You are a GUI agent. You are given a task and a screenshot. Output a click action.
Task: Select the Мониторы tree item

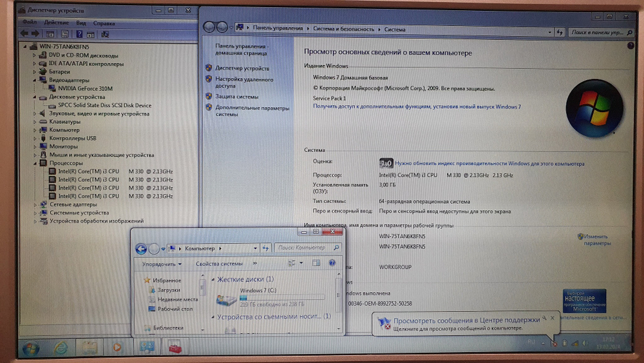pos(63,146)
